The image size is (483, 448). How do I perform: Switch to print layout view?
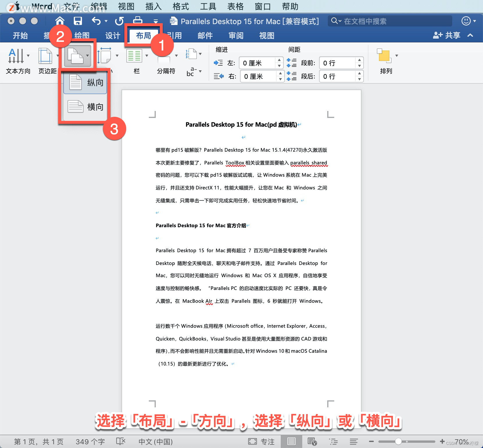(x=291, y=442)
